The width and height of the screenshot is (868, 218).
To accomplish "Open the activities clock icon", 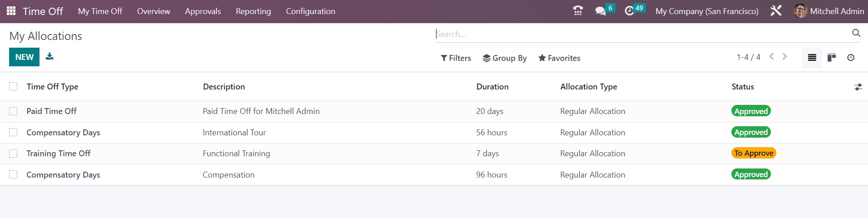I will coord(629,11).
